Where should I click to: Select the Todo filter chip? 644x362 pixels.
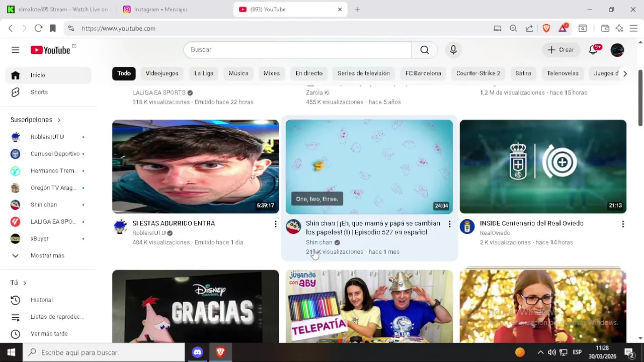pos(124,73)
